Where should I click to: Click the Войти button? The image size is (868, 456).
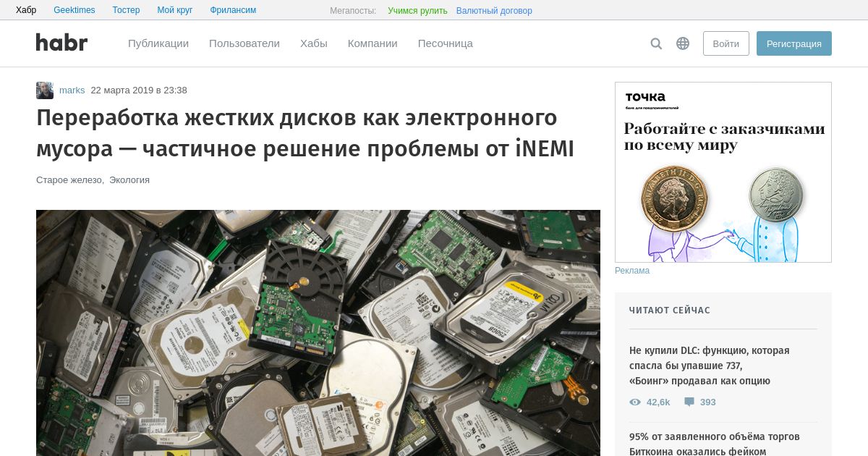[726, 43]
